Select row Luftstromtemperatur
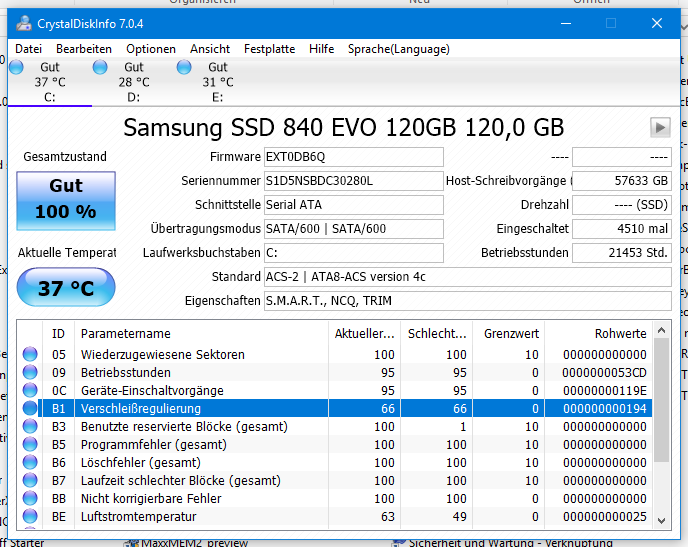The image size is (688, 547). tap(335, 516)
